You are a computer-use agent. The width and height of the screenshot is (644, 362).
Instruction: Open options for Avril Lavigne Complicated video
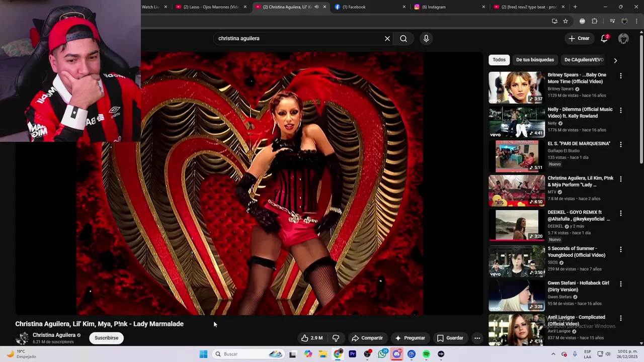[x=620, y=318]
